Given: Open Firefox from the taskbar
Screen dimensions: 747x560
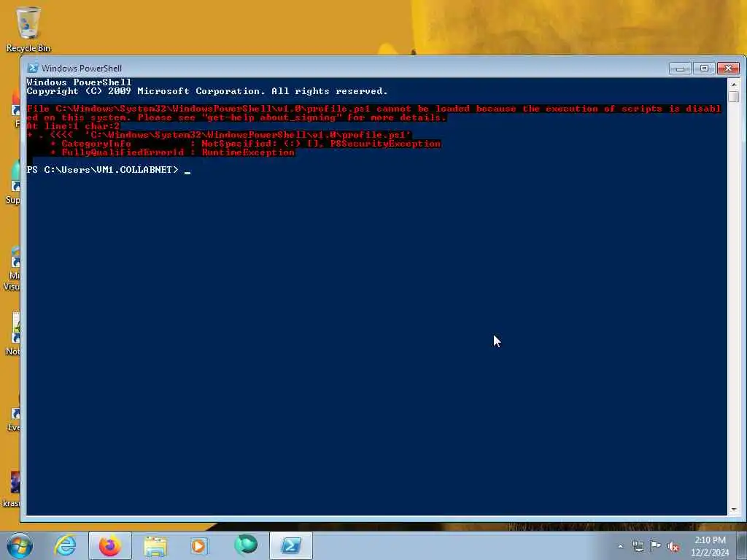Looking at the screenshot, I should point(110,545).
